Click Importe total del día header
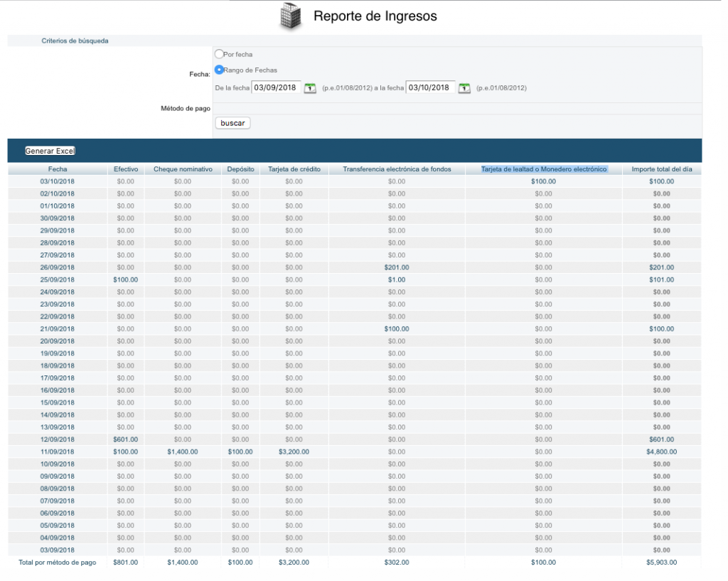728x581 pixels. coord(661,169)
